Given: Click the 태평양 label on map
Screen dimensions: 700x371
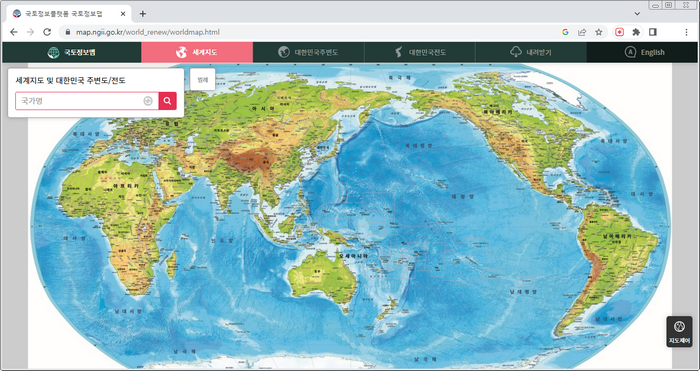Looking at the screenshot, I should (462, 196).
